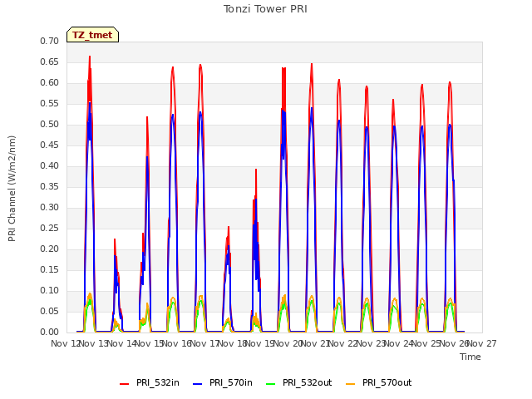Click the Nov 27 x-axis tick label

[482, 343]
